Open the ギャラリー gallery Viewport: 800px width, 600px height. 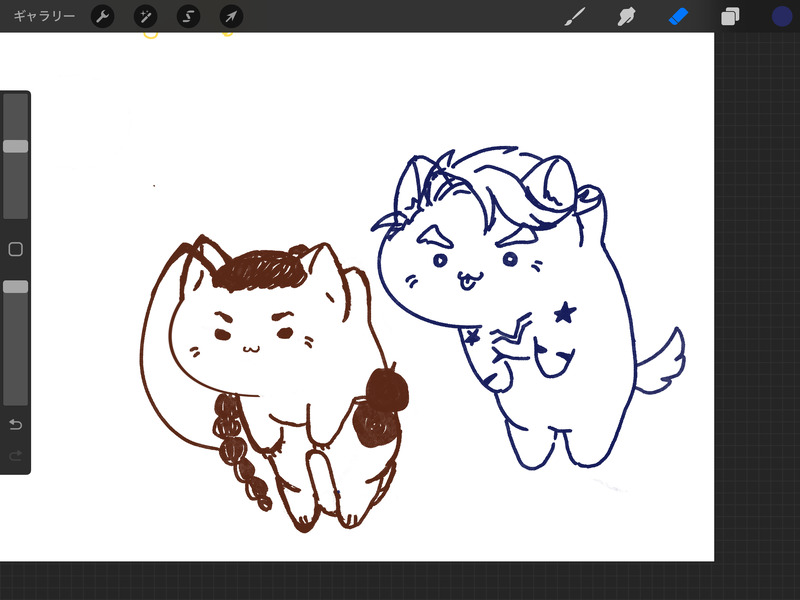[x=44, y=16]
